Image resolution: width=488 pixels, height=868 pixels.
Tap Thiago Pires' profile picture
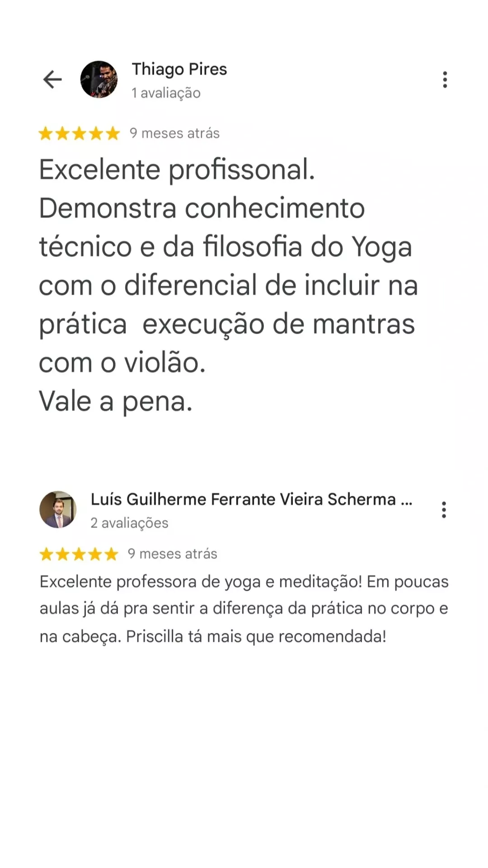pos(99,80)
